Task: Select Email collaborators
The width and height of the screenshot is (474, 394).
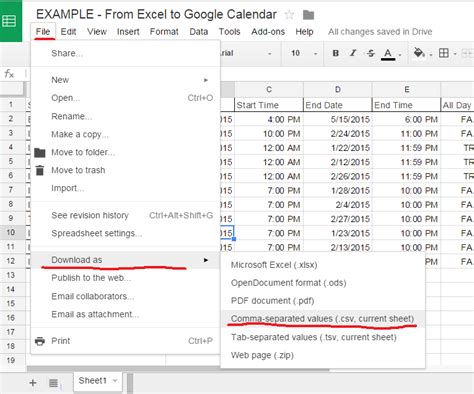Action: pyautogui.click(x=125, y=296)
